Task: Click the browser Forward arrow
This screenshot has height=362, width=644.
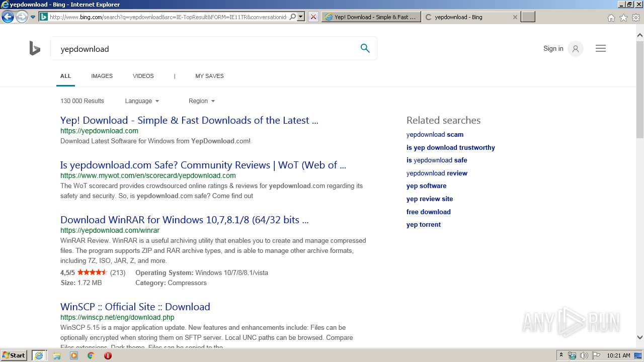Action: click(x=22, y=17)
